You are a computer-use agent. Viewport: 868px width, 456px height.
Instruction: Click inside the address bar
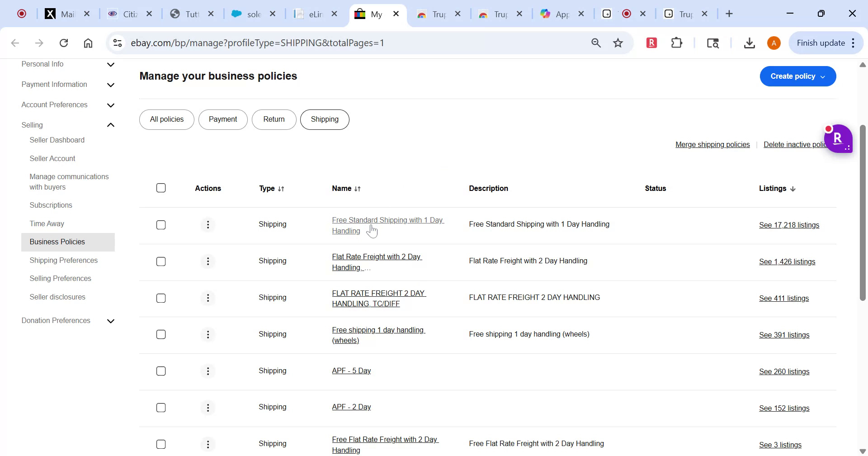coord(316,43)
